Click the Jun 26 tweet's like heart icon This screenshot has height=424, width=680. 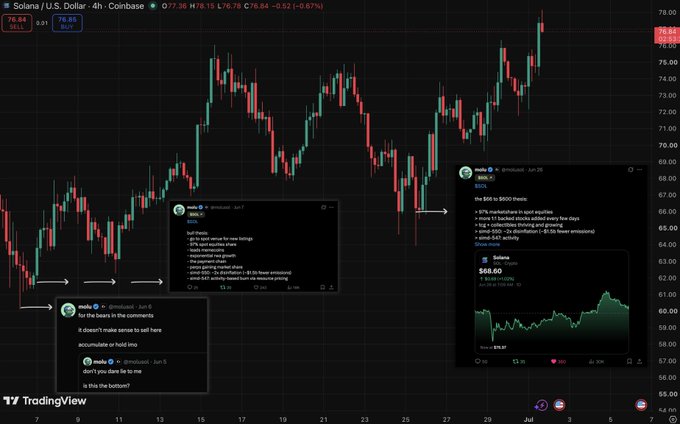[553, 361]
